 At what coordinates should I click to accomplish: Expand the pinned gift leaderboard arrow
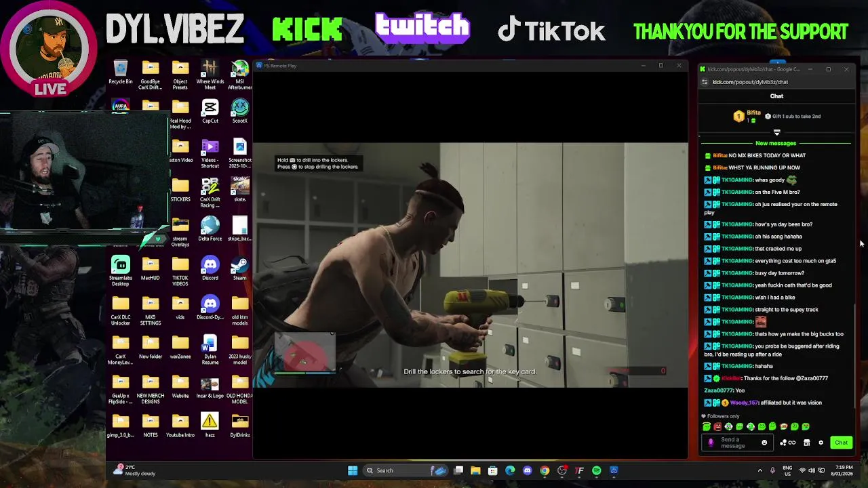(777, 132)
